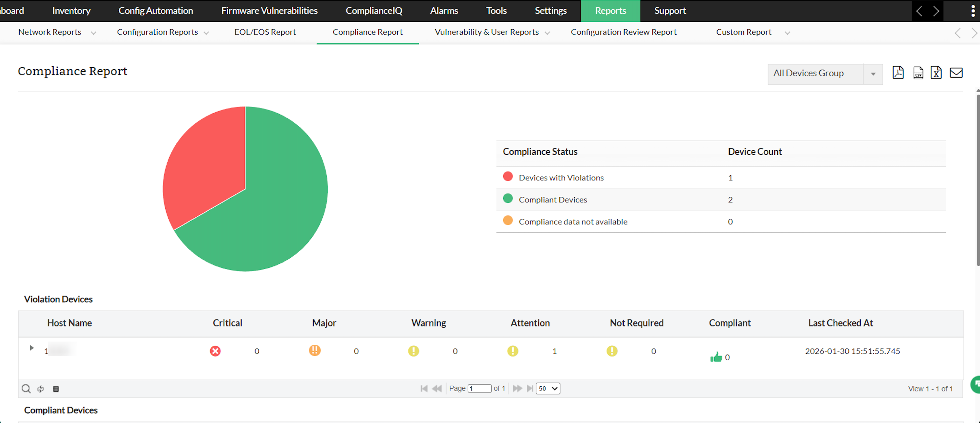Export the report as Excel spreadsheet
The height and width of the screenshot is (423, 980).
(936, 73)
